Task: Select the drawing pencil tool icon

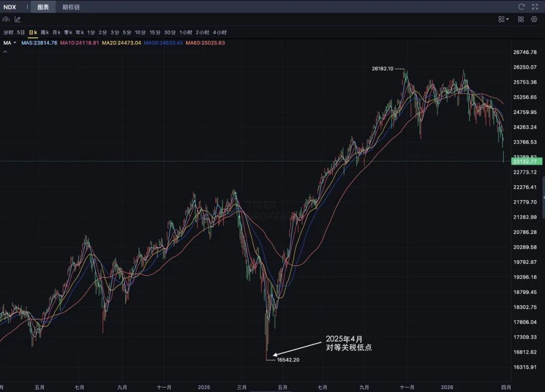Action: click(x=18, y=19)
